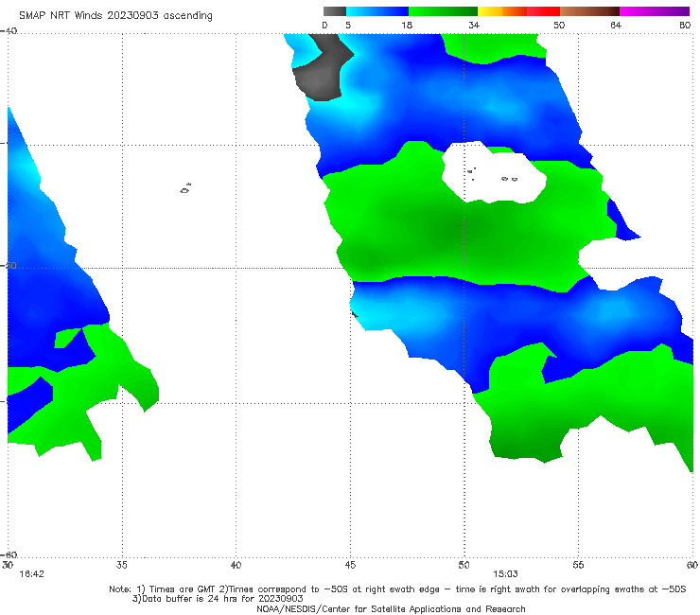Viewport: 700px width, 615px height.
Task: Click the gray segment of the wind colorbar
Action: (x=334, y=11)
